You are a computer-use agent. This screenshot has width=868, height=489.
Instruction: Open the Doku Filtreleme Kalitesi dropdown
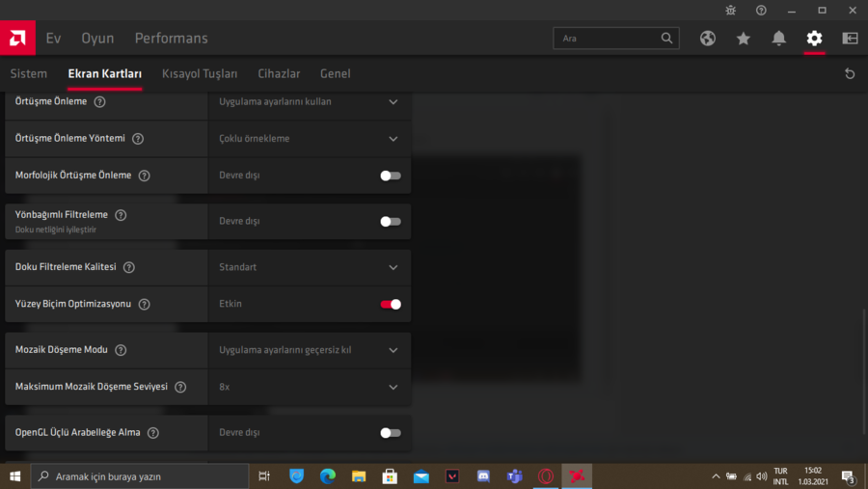393,267
